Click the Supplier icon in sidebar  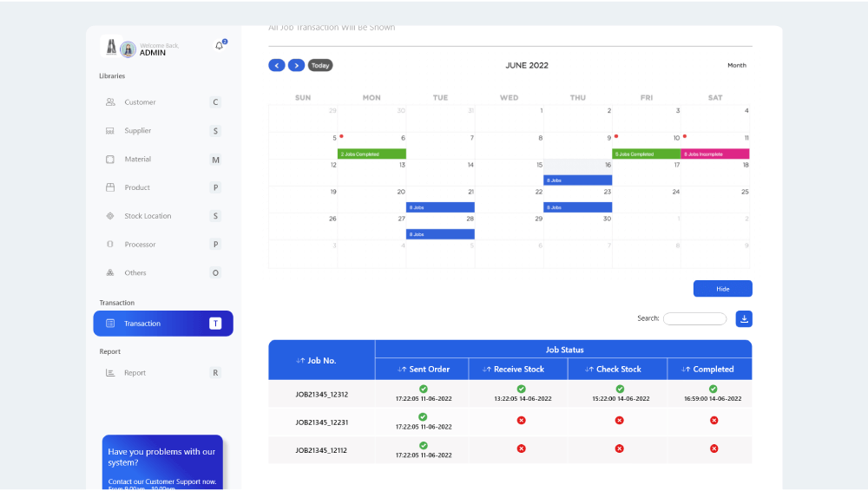pos(110,131)
